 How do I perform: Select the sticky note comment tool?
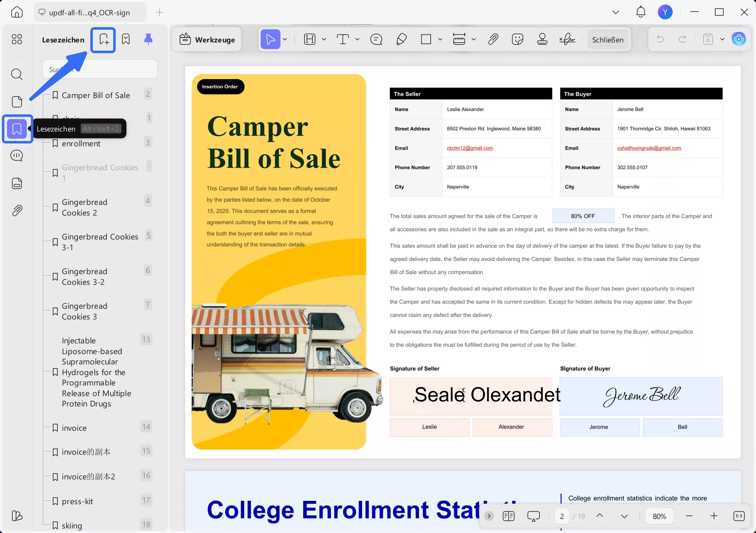point(376,40)
